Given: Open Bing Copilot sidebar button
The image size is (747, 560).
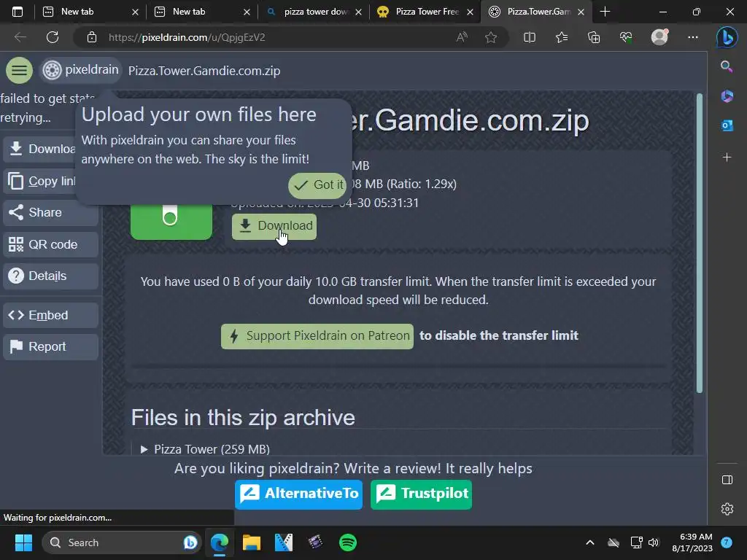Looking at the screenshot, I should pos(727,37).
